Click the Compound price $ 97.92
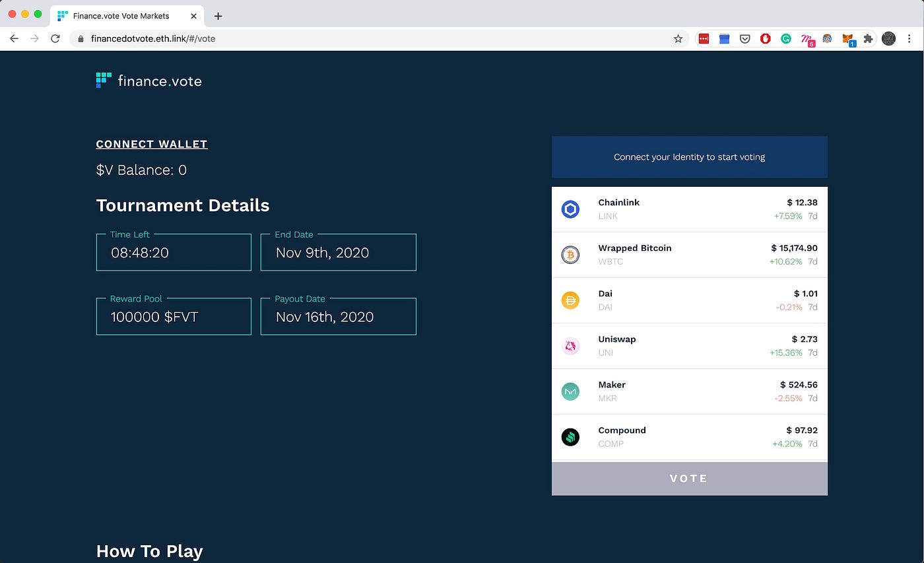Screen dimensions: 924x563 (801, 430)
